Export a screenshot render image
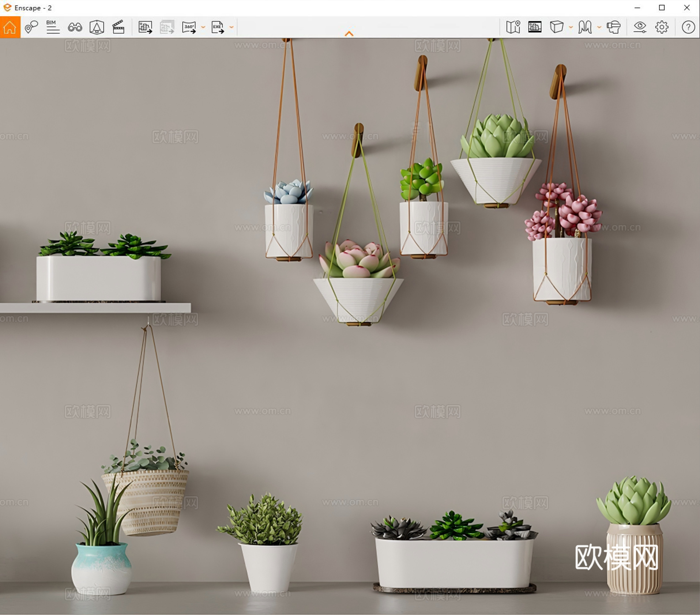The width and height of the screenshot is (700, 615). (145, 27)
